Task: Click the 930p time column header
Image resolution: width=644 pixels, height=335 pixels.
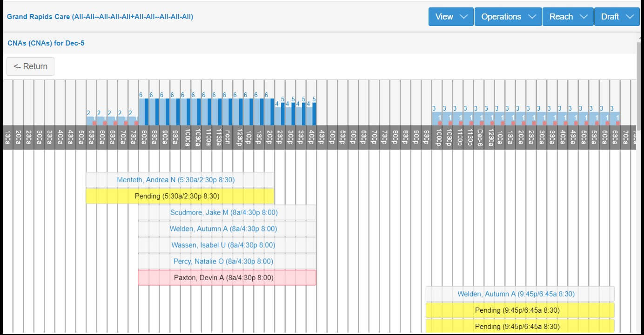Action: coord(426,138)
